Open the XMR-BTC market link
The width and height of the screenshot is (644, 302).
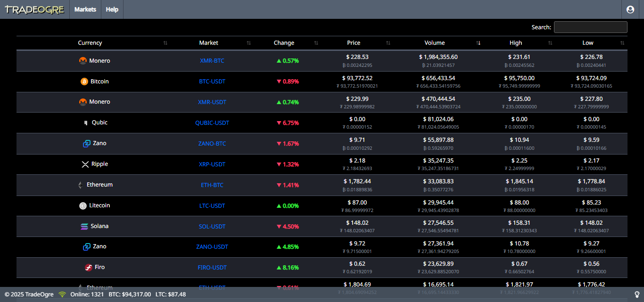tap(212, 61)
